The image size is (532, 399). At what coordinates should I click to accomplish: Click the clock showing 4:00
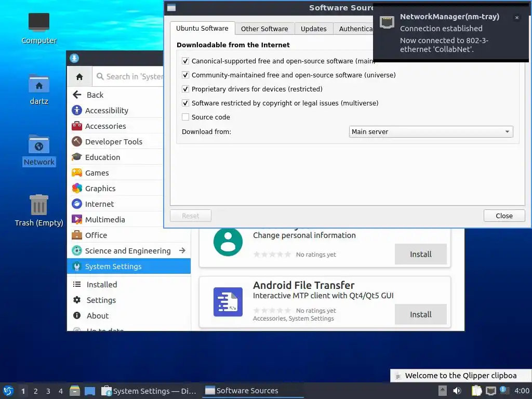click(x=522, y=391)
